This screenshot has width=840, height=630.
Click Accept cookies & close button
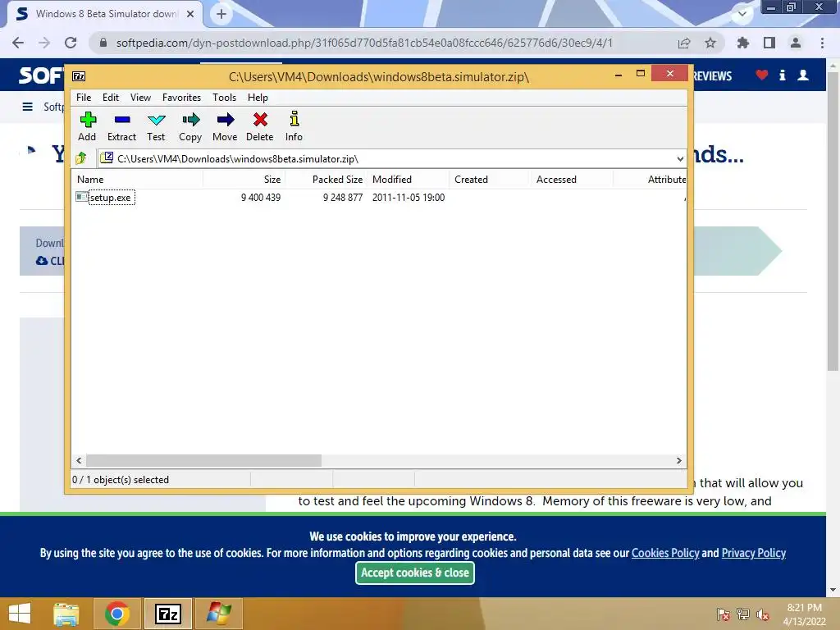(x=415, y=573)
